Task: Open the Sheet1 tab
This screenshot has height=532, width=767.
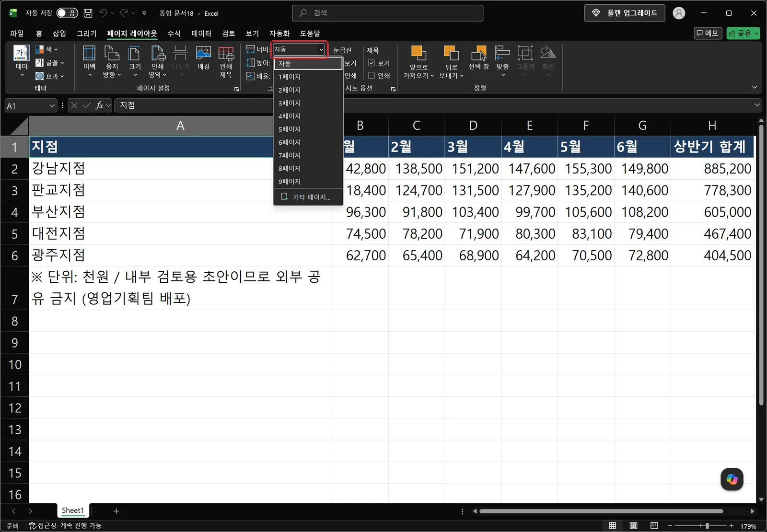Action: tap(73, 510)
